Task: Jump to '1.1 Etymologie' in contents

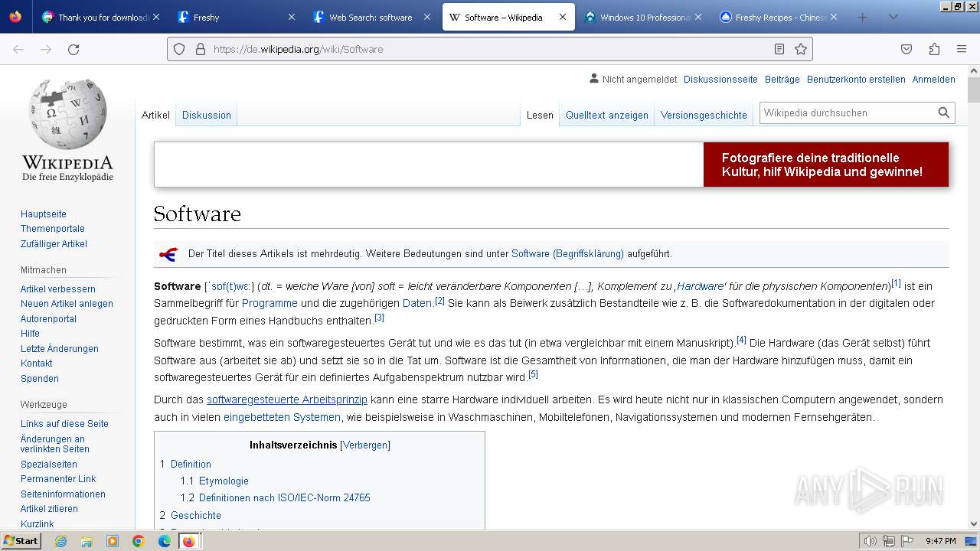Action: tap(214, 481)
